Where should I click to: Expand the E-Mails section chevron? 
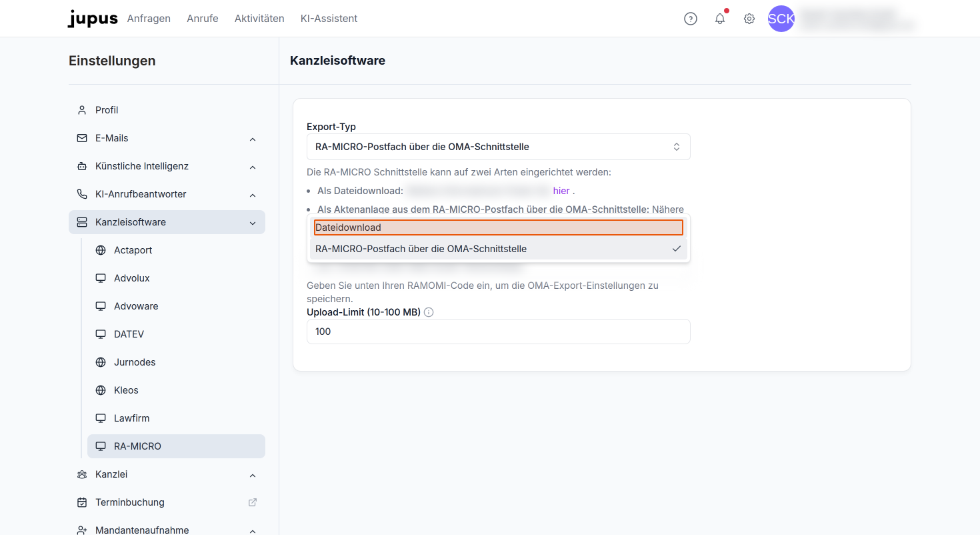[253, 139]
